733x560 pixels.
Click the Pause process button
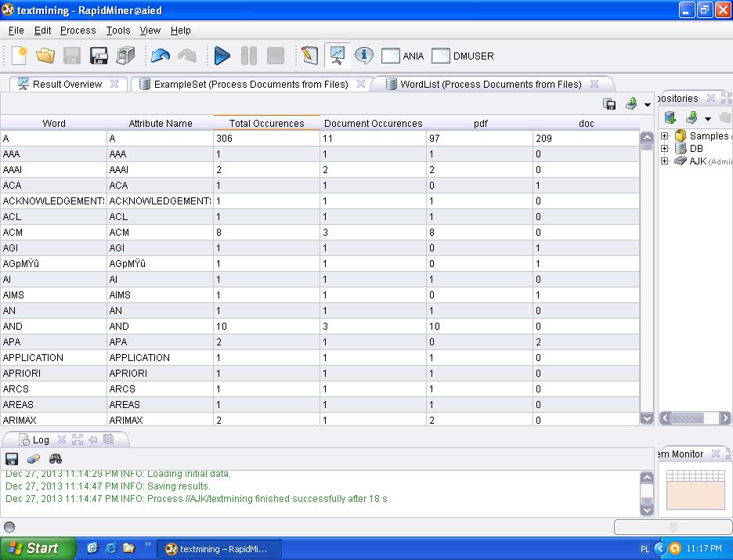[249, 56]
